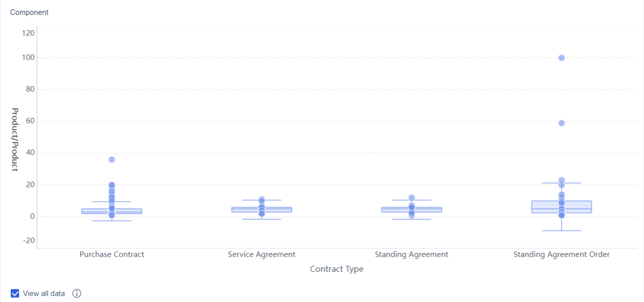Click the Purchase Contract x-axis label
The width and height of the screenshot is (644, 302).
[112, 254]
